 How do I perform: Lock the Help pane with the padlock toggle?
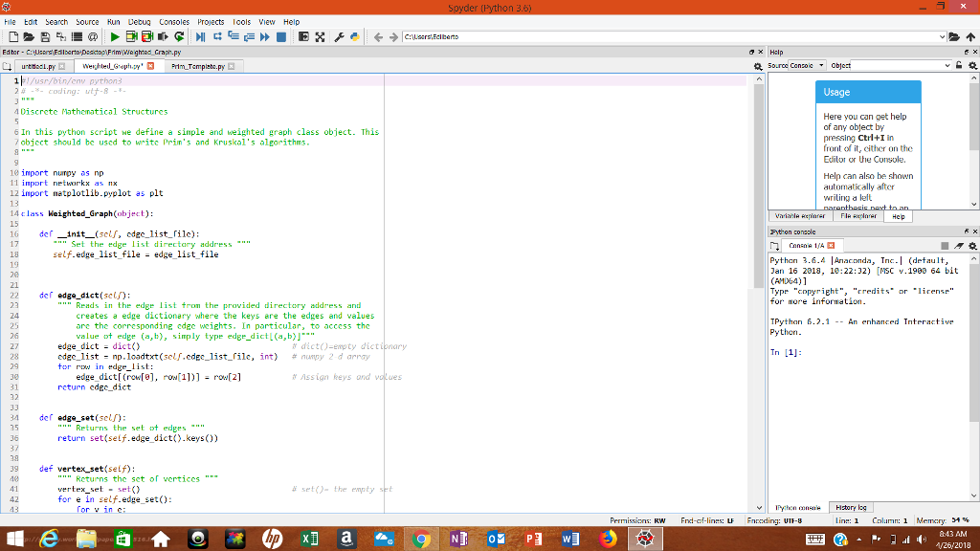click(958, 64)
